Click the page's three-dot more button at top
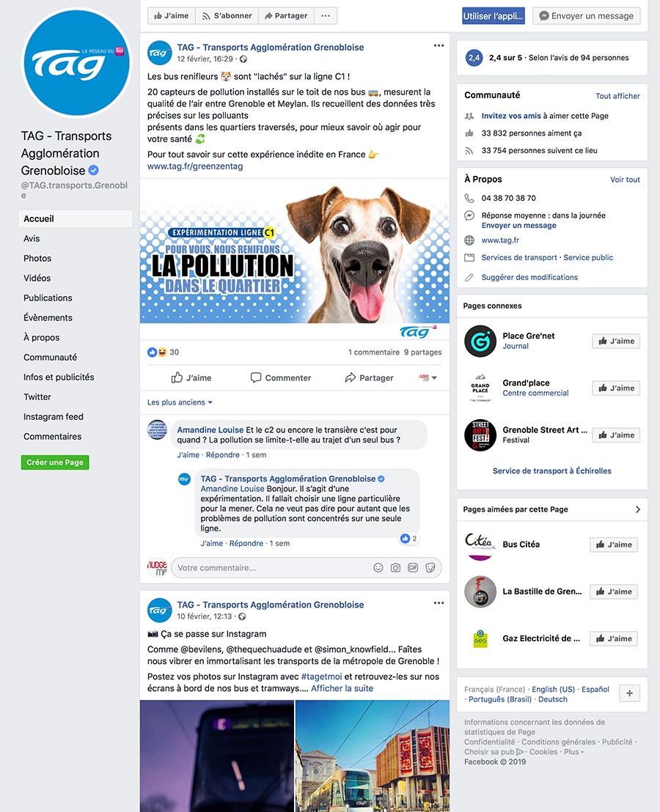This screenshot has width=660, height=812. (326, 15)
